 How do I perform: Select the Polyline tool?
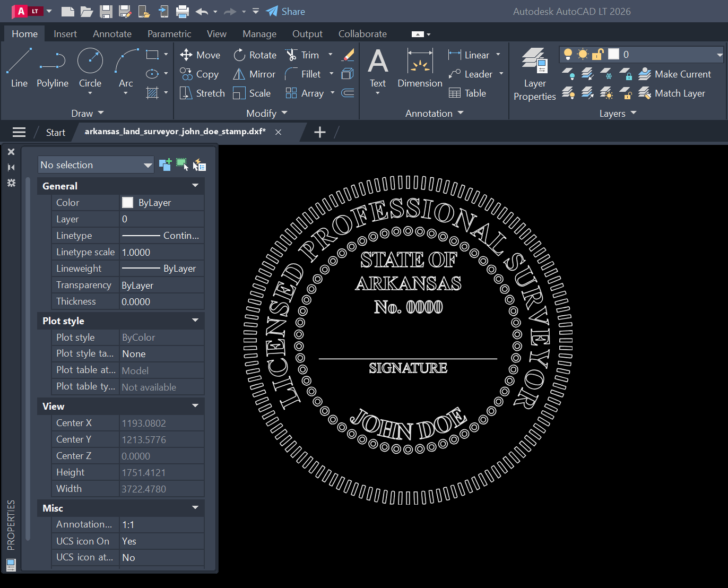(x=53, y=67)
